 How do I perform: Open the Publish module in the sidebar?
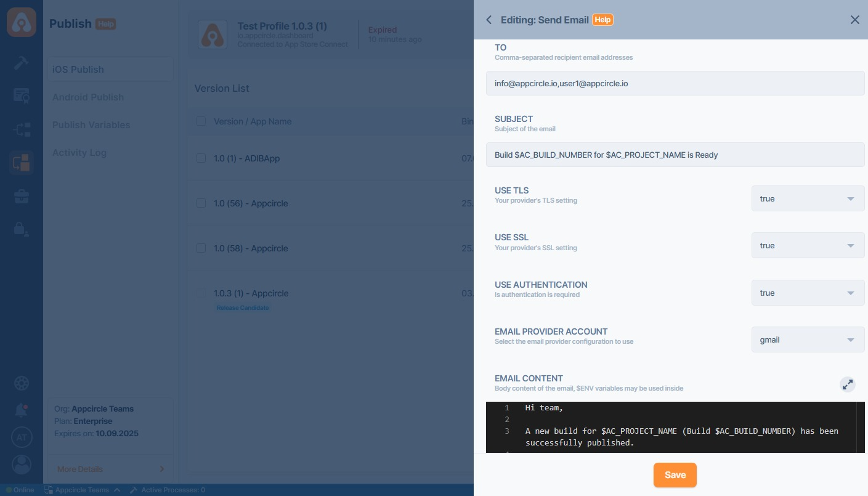click(22, 163)
